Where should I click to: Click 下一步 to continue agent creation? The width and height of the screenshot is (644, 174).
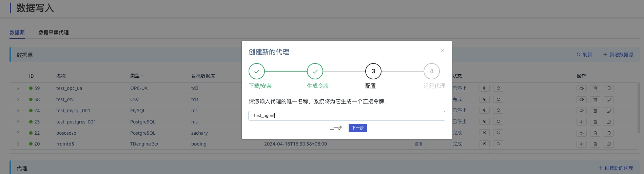pyautogui.click(x=357, y=128)
